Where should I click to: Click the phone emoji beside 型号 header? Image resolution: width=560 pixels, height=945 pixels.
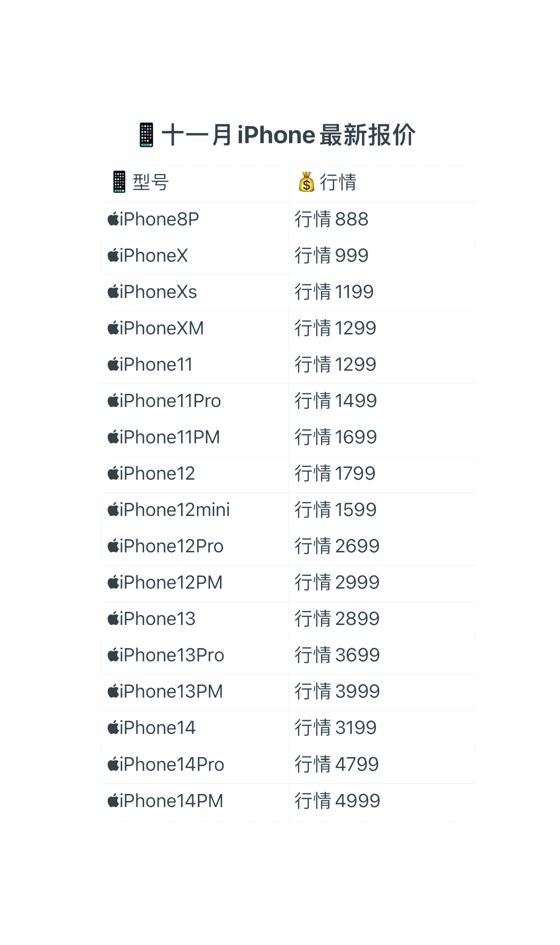coord(119,182)
